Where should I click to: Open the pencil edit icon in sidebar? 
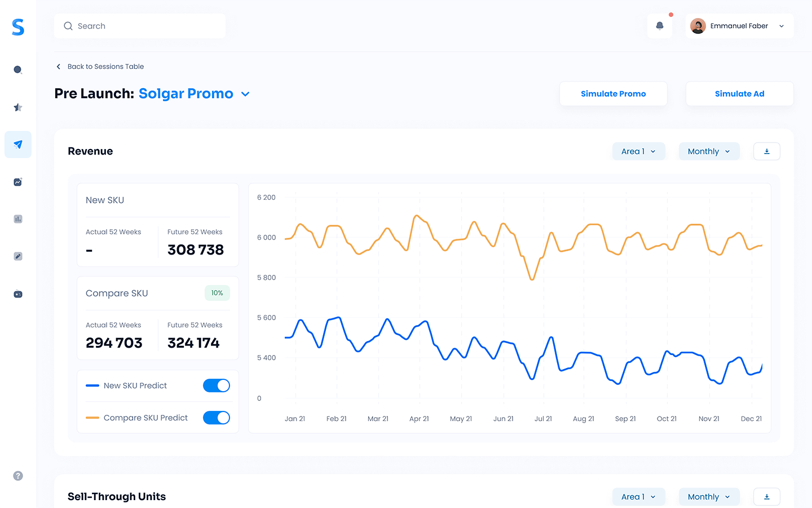click(18, 256)
